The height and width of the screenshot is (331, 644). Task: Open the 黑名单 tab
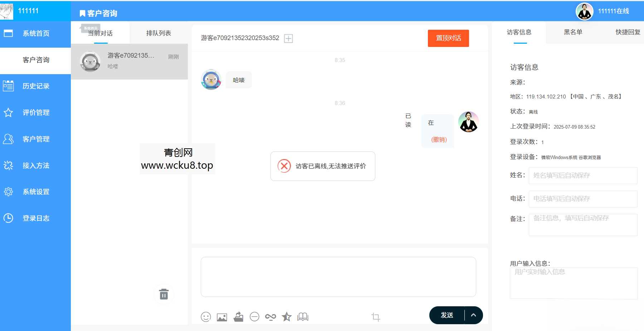click(572, 32)
